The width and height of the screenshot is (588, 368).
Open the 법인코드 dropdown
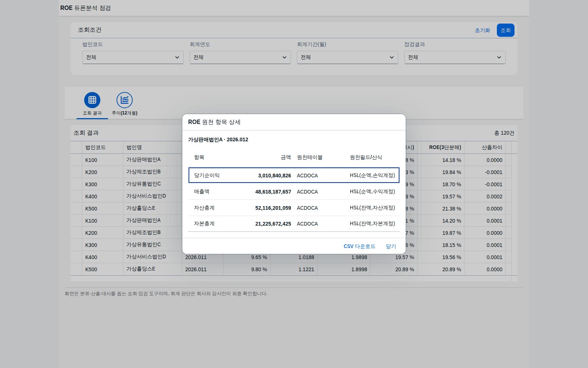(133, 57)
